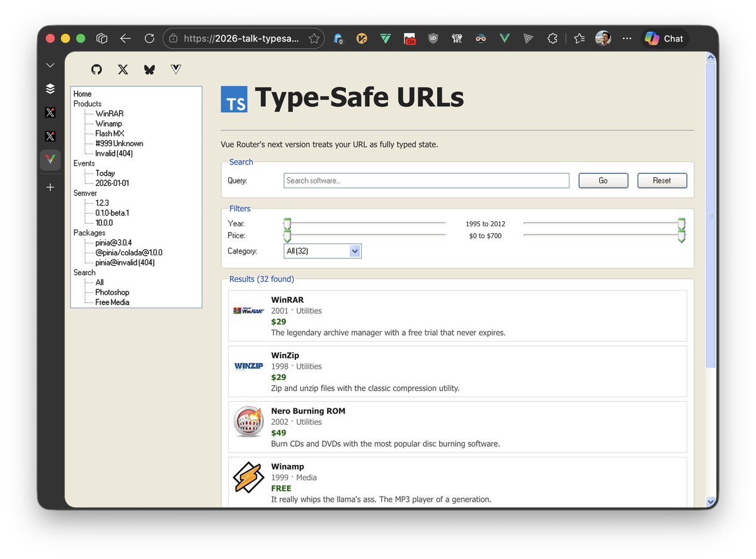756x559 pixels.
Task: Open semver 10.0.0 item
Action: click(x=104, y=222)
